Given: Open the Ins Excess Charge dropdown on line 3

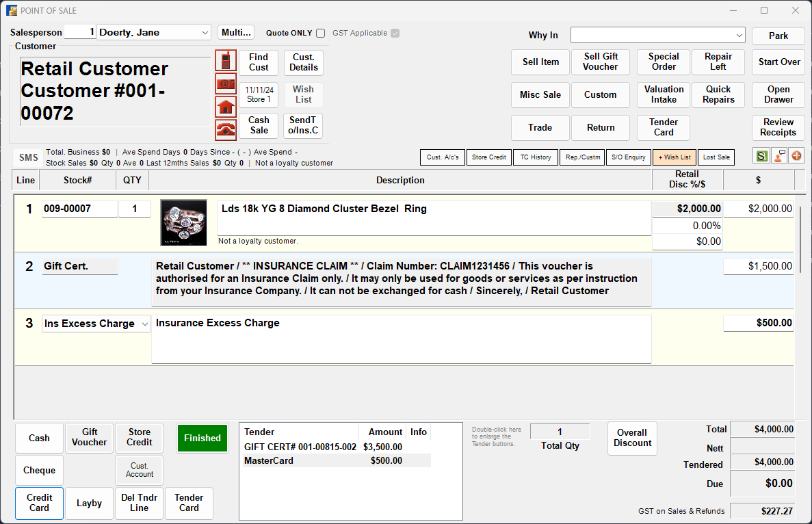Looking at the screenshot, I should [144, 323].
